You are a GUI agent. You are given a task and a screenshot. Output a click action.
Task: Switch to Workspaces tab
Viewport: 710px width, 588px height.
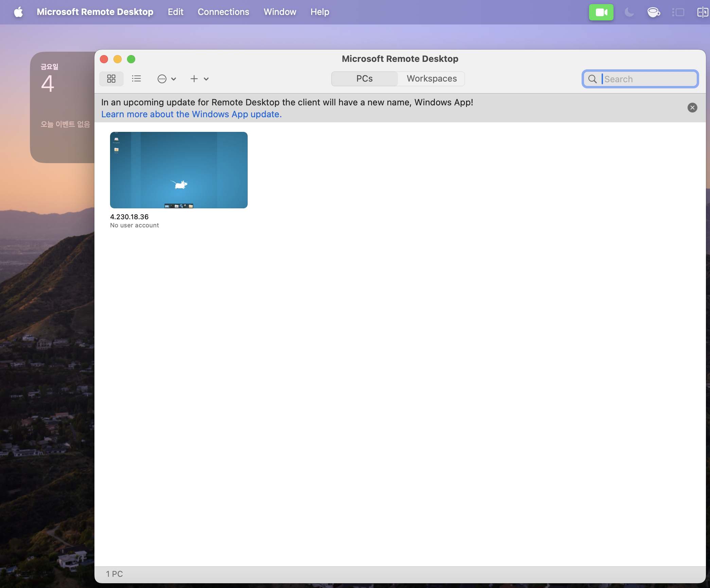[432, 78]
